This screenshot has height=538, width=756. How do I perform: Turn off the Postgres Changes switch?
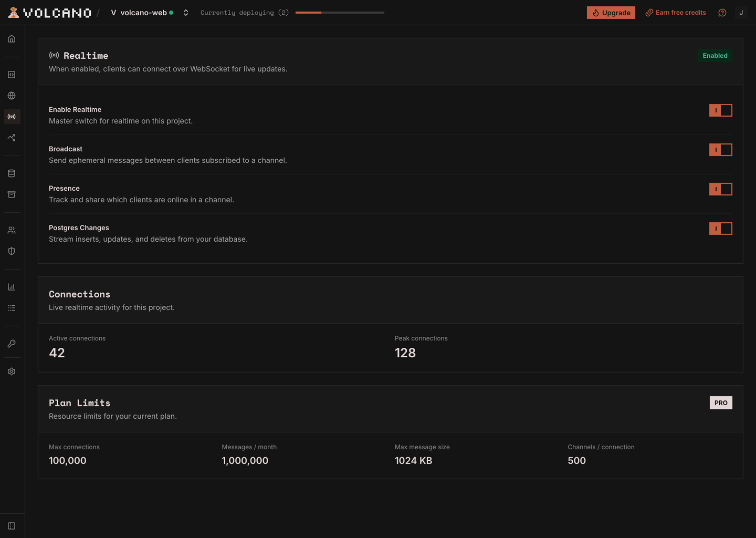click(720, 229)
